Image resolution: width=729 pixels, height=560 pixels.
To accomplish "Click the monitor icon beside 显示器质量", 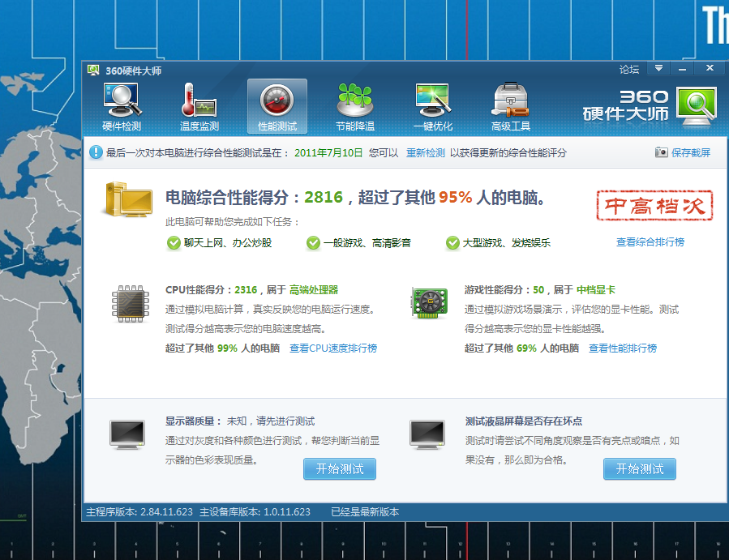I will (x=127, y=434).
